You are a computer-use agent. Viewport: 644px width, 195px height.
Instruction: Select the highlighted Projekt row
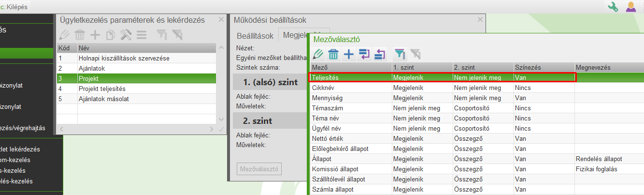(x=136, y=78)
